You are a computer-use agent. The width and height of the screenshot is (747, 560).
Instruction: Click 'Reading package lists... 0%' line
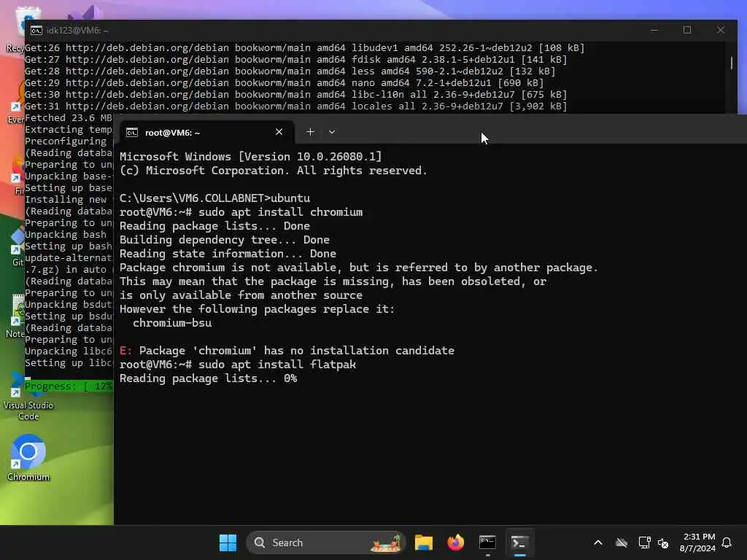pyautogui.click(x=208, y=378)
